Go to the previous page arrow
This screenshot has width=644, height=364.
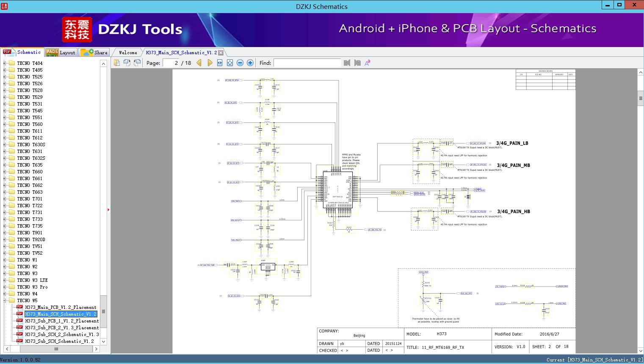(199, 63)
